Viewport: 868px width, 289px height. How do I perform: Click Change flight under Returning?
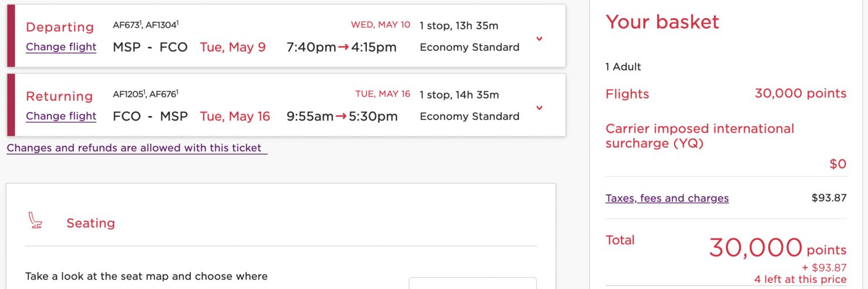61,116
